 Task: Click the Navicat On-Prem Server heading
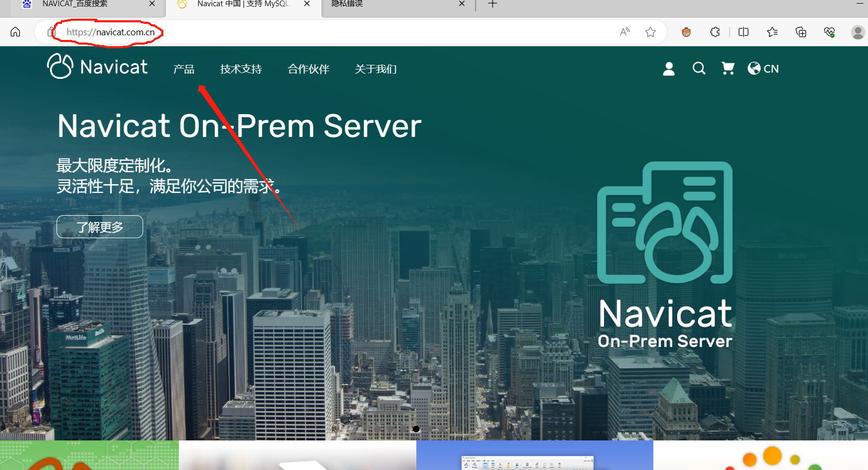[239, 126]
